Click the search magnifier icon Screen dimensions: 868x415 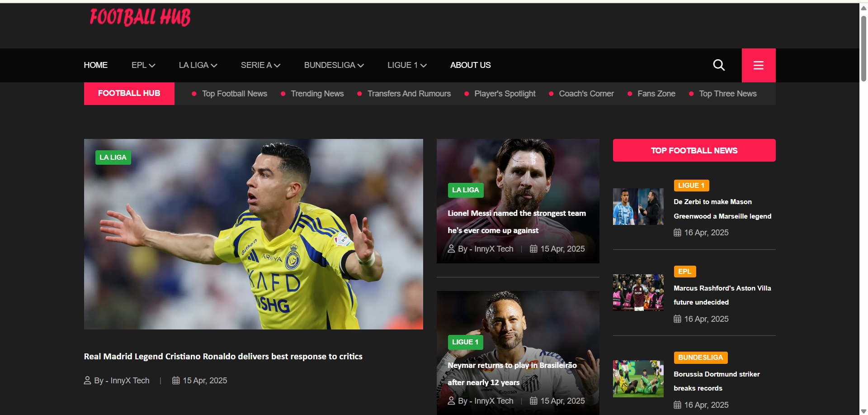click(x=718, y=65)
